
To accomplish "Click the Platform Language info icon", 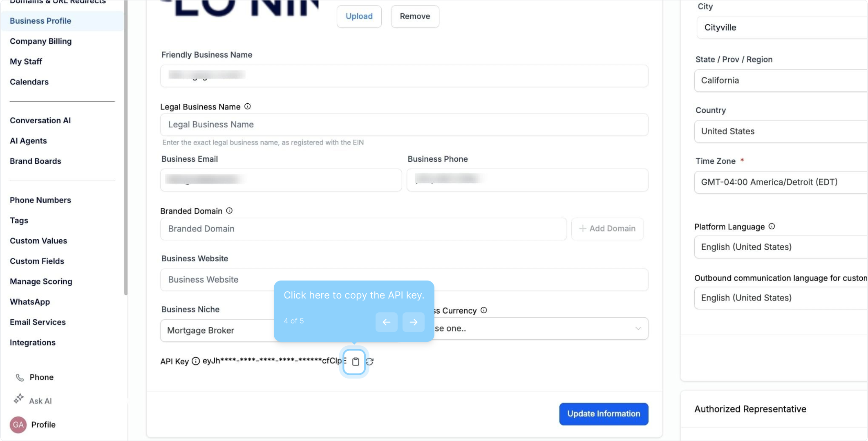I will coord(772,227).
